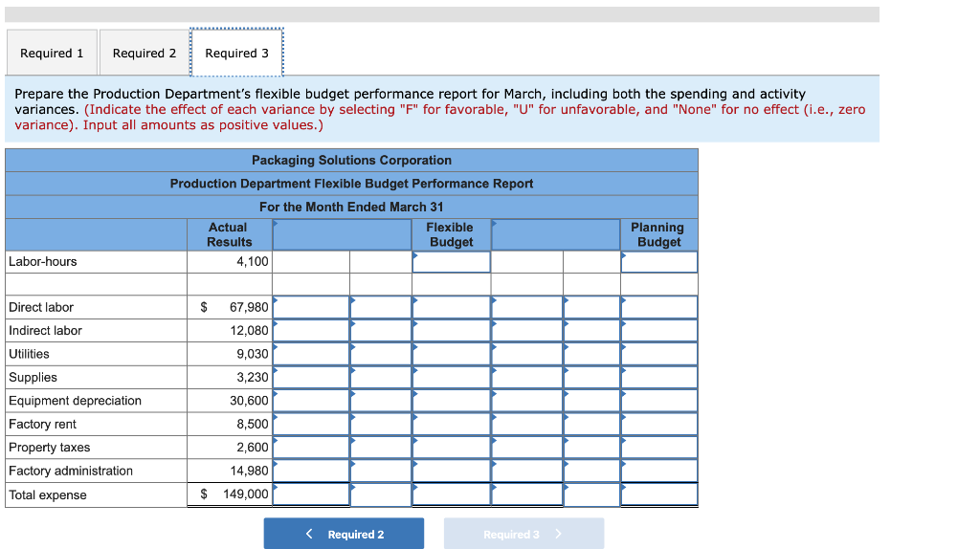Click Total expense activity variance amount field
The image size is (980, 549).
click(x=527, y=494)
